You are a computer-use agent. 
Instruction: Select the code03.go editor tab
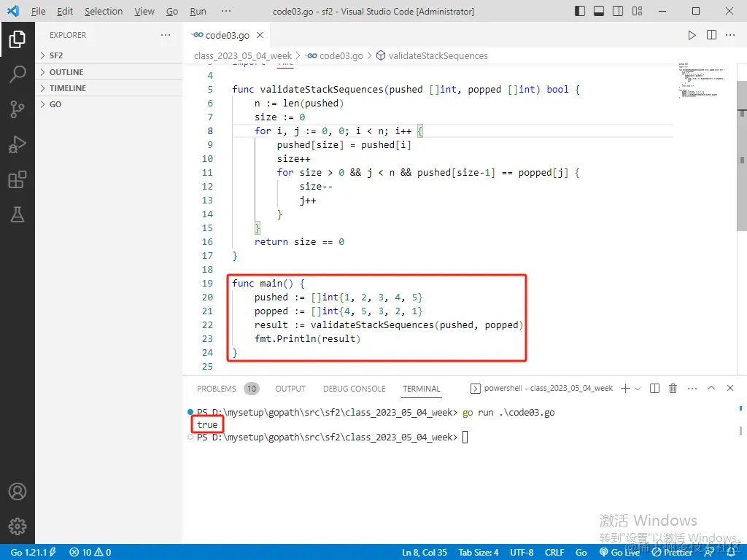tap(227, 35)
